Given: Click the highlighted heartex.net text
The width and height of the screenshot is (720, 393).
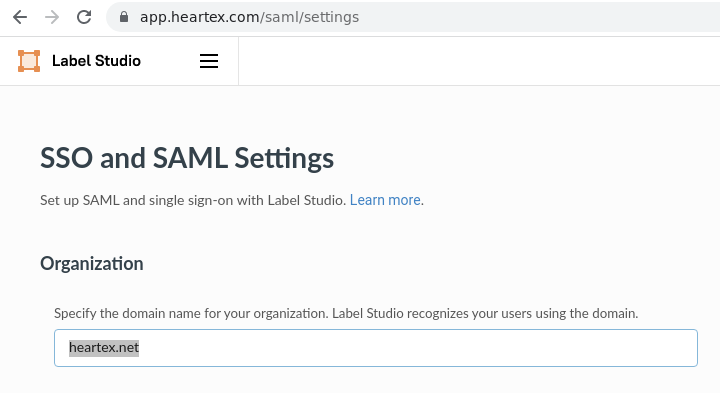Looking at the screenshot, I should (104, 348).
